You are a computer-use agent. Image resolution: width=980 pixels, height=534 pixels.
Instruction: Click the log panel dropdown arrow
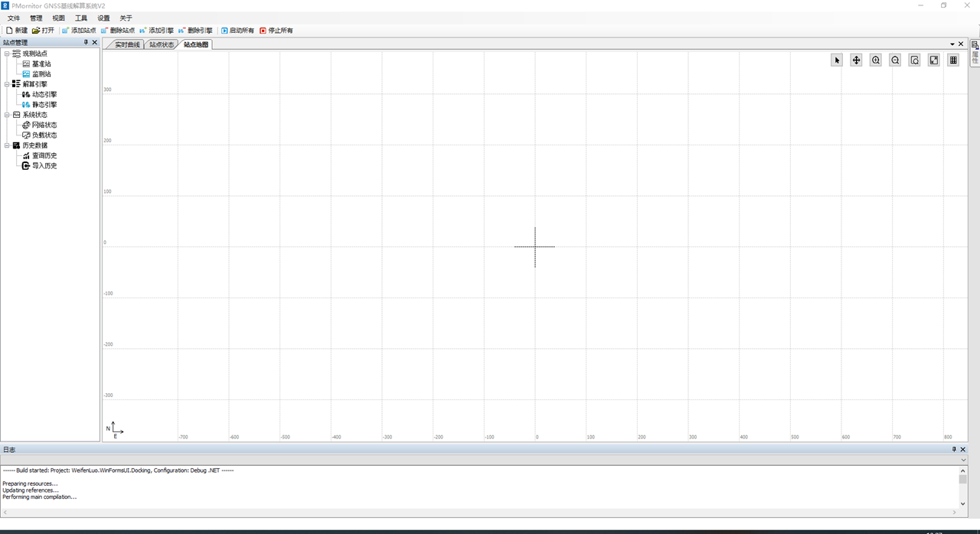click(964, 460)
